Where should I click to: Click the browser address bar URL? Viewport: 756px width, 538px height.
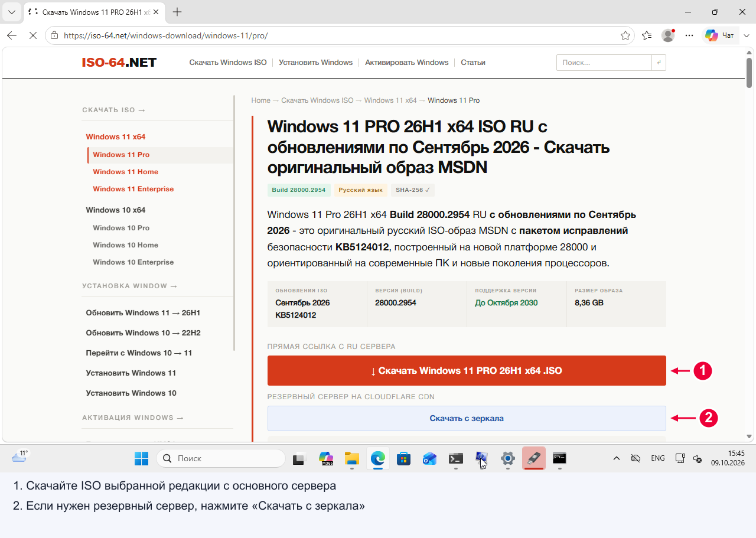click(x=166, y=35)
